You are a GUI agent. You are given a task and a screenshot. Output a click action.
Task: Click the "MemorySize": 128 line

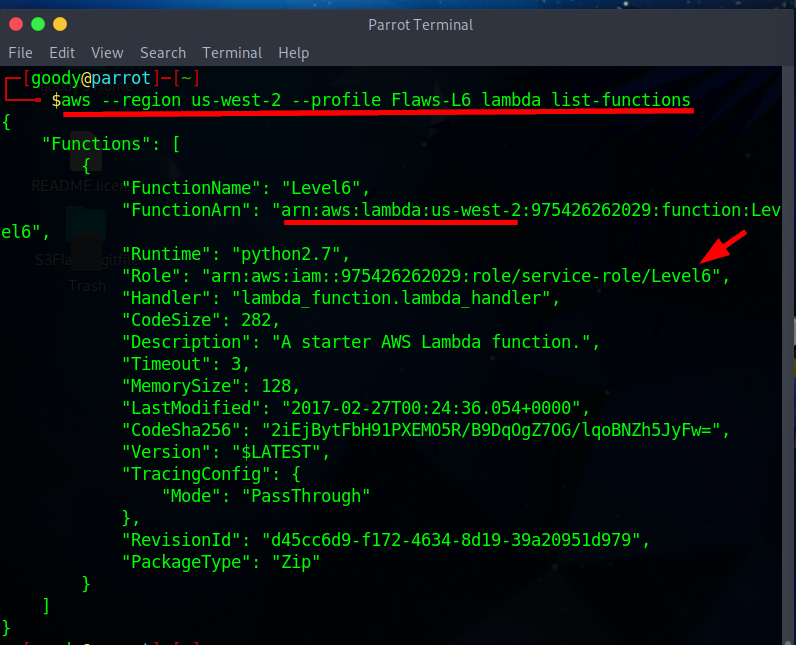tap(211, 386)
